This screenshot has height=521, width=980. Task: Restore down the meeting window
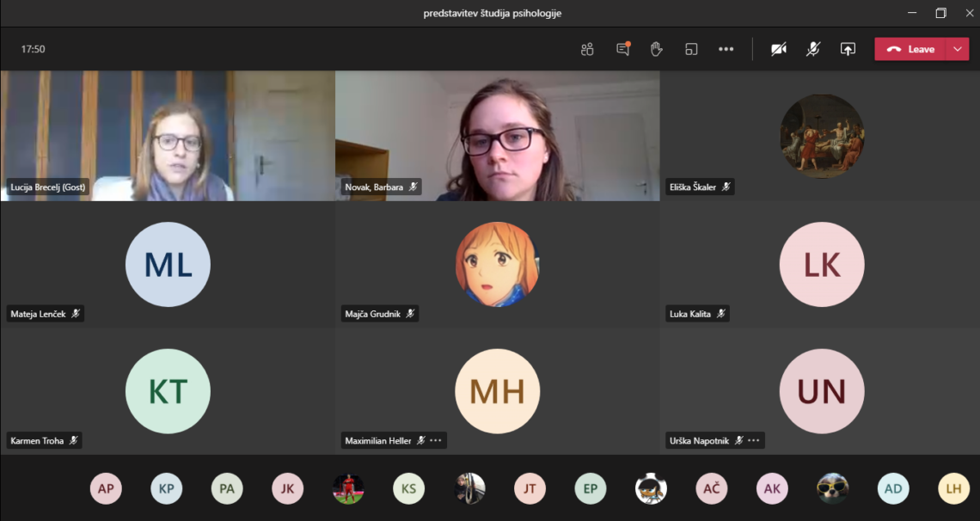tap(940, 13)
